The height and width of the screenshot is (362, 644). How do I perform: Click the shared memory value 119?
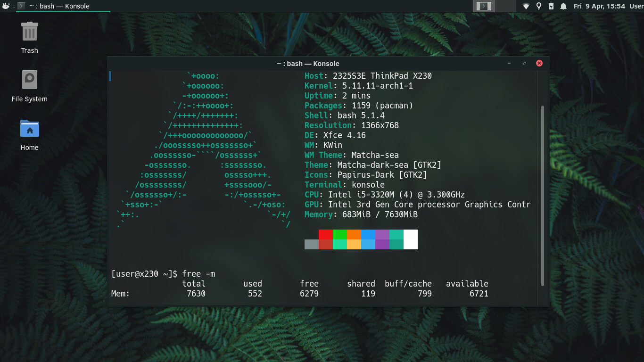coord(368,294)
